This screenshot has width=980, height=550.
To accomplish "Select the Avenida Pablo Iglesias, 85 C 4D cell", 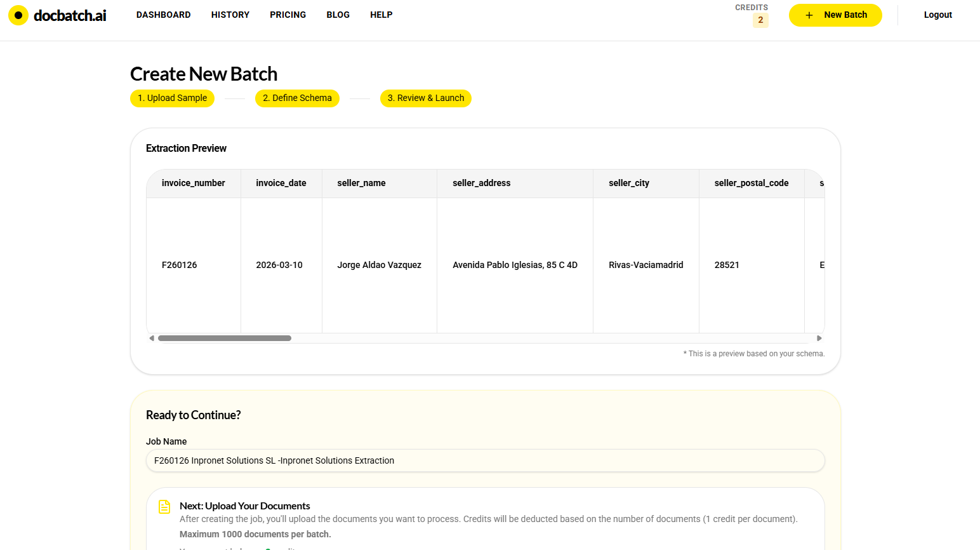I will click(515, 265).
